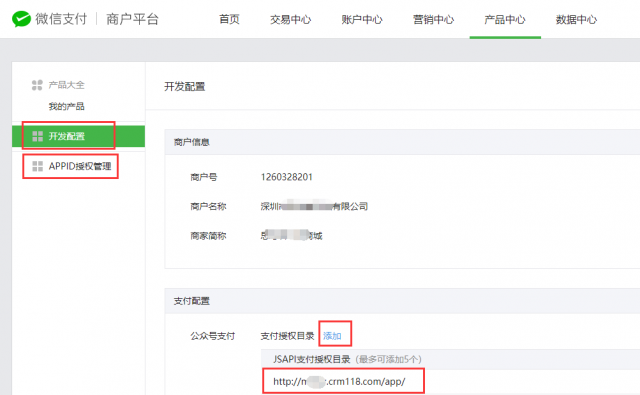Select 我的产品 in the sidebar
The height and width of the screenshot is (395, 640).
point(67,107)
